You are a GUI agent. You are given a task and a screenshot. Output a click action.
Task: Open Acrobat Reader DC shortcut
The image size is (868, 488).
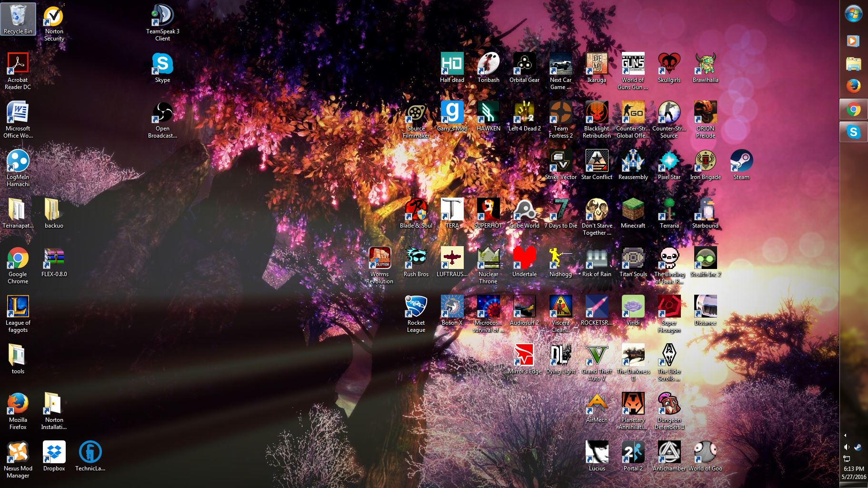click(18, 71)
